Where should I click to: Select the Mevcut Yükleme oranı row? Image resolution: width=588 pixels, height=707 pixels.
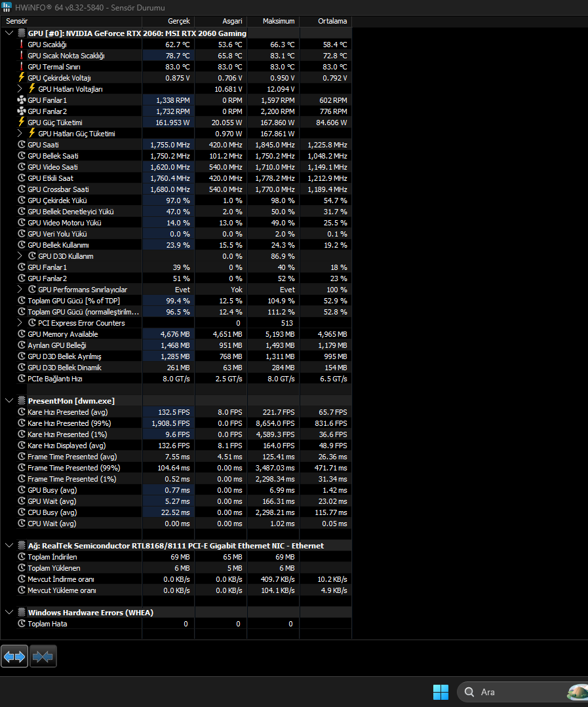click(x=176, y=590)
